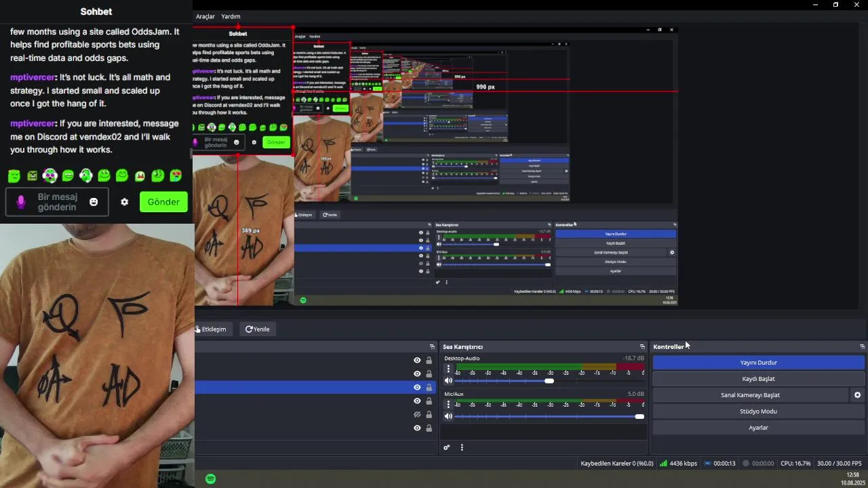Viewport: 868px width, 488px height.
Task: Toggle visibility of the last source row
Action: (x=417, y=428)
